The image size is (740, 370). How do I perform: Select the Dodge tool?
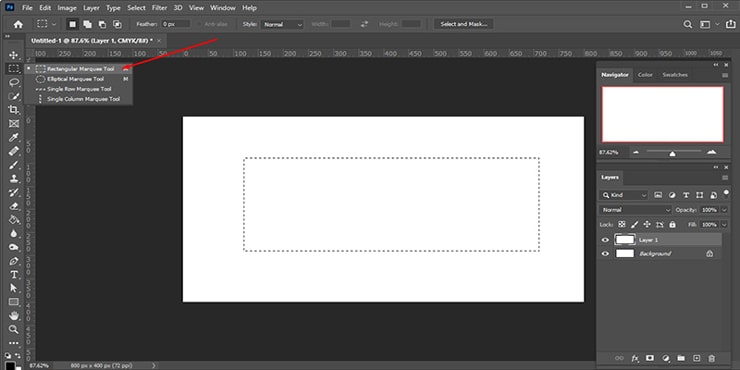point(14,247)
